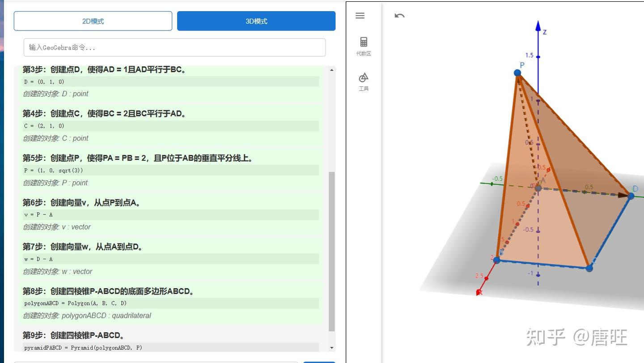Switch to 2D模式
The image size is (644, 363).
(x=93, y=21)
